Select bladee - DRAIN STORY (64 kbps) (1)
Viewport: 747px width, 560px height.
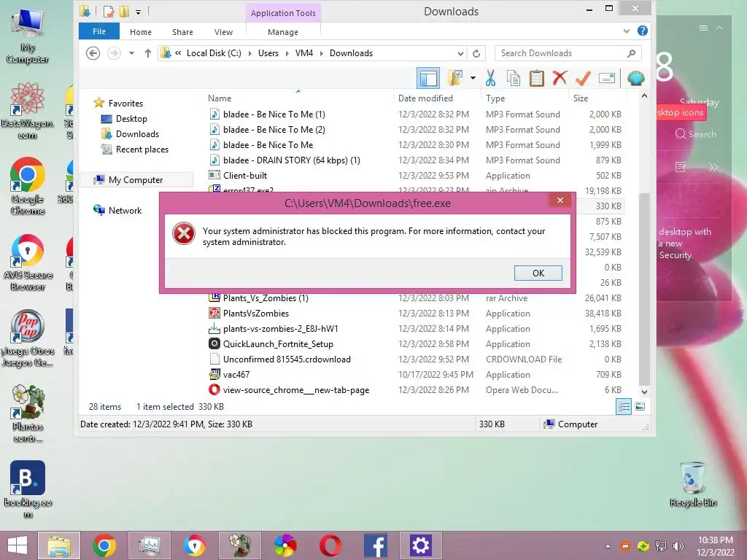tap(292, 160)
